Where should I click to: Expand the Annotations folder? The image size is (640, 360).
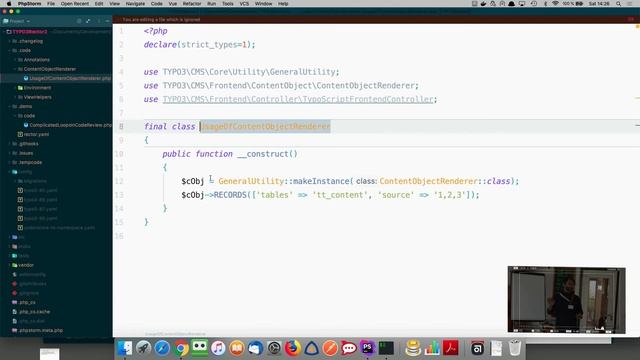pyautogui.click(x=16, y=60)
